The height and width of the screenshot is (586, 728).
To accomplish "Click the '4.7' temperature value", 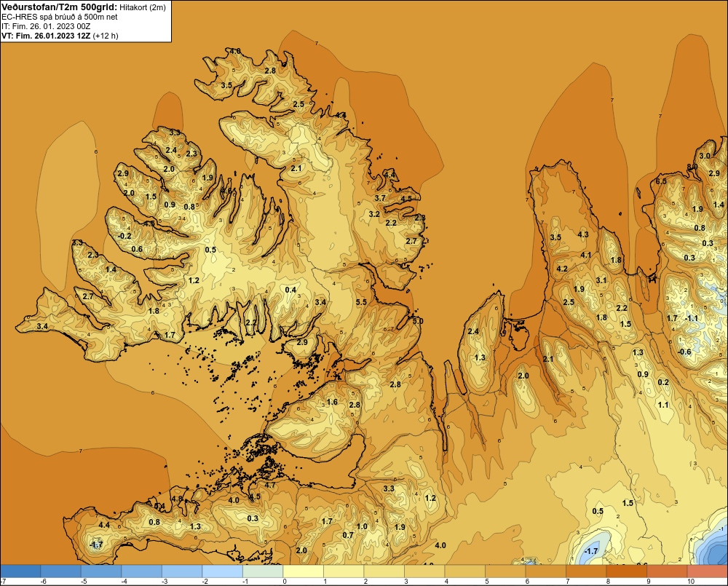I will 270,485.
